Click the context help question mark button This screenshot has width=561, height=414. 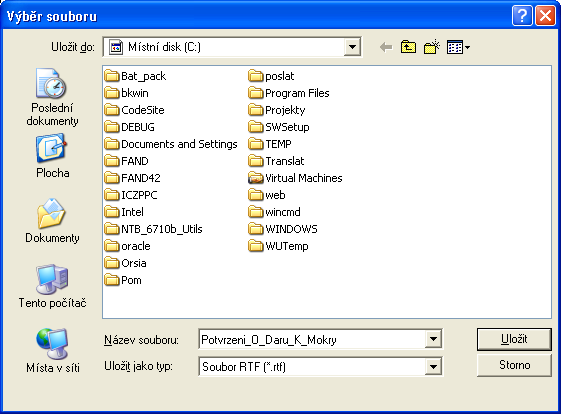522,16
